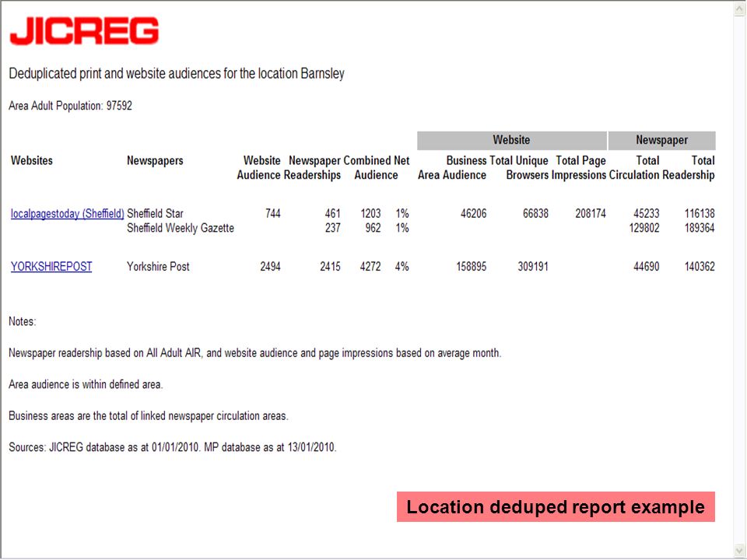
Task: Click the Newspaper readership based on All Adult AIR note
Action: click(255, 353)
